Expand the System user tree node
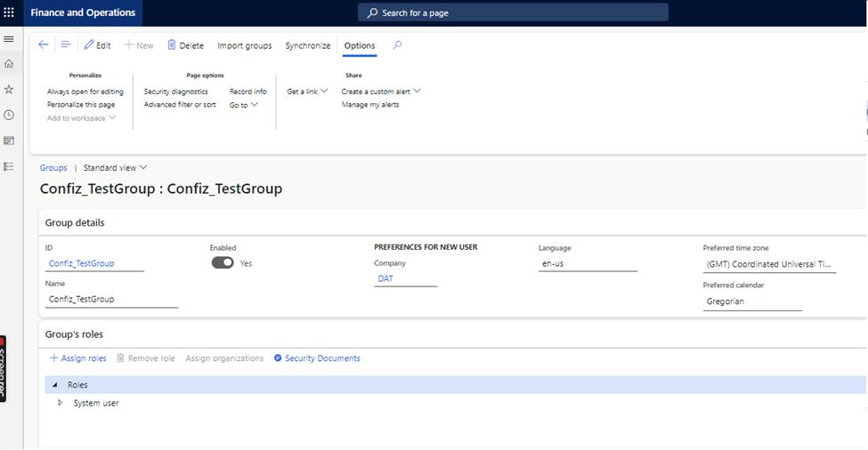 [x=61, y=403]
